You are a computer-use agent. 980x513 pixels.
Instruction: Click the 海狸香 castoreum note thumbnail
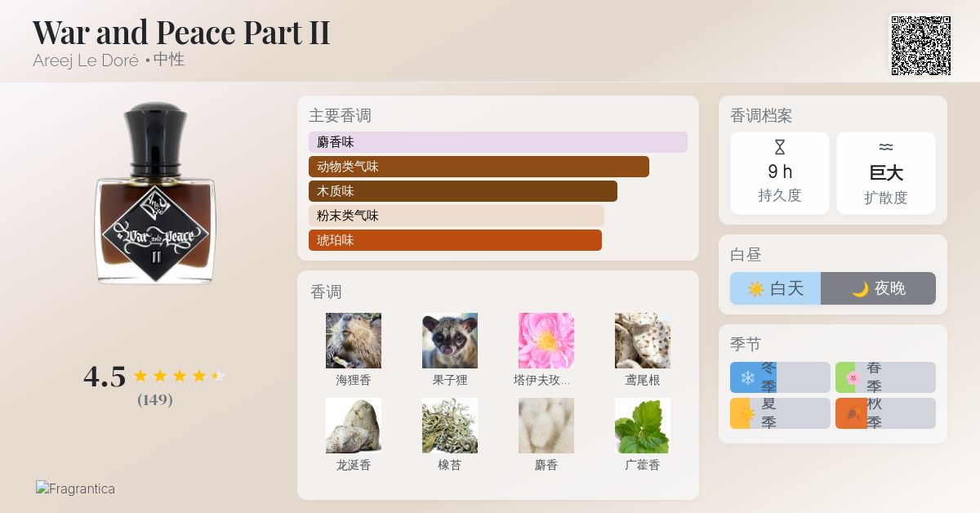353,340
